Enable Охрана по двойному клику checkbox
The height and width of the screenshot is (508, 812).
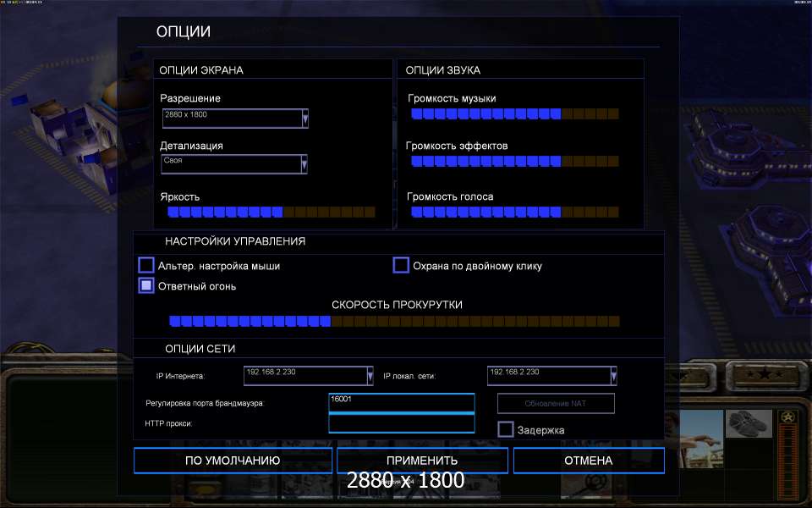click(x=401, y=265)
